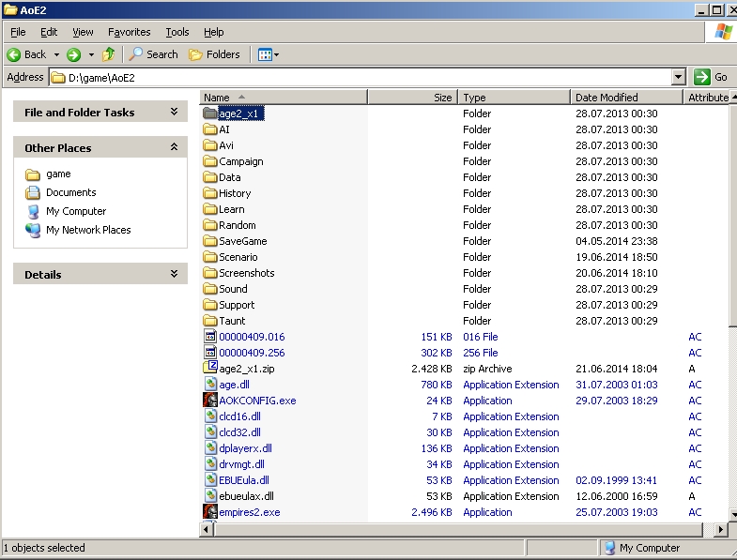This screenshot has width=737, height=560.
Task: Click the dplayerx.dll file icon
Action: [210, 448]
